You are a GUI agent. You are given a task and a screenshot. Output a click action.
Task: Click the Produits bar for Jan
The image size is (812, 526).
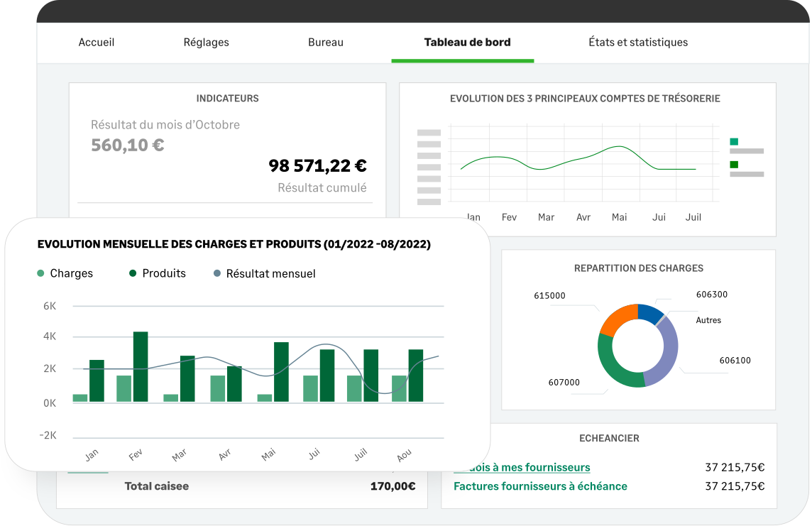click(97, 380)
